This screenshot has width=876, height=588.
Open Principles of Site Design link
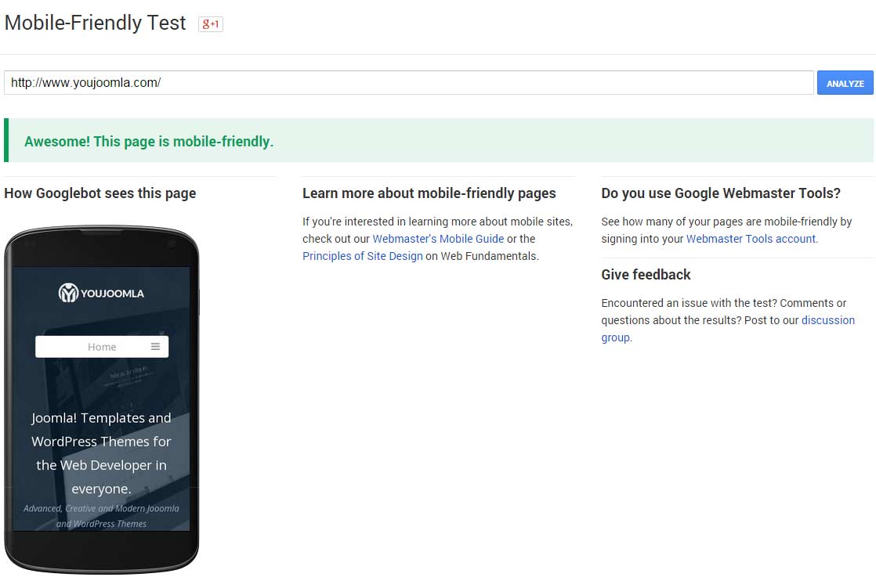(x=363, y=256)
